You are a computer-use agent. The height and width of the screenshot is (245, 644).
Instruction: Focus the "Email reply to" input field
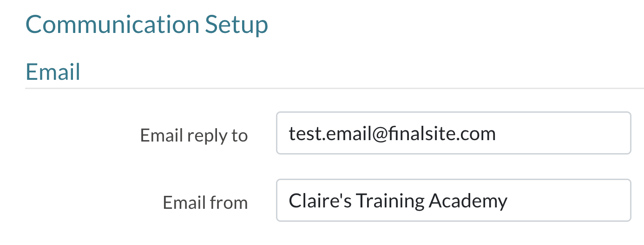[x=453, y=133]
